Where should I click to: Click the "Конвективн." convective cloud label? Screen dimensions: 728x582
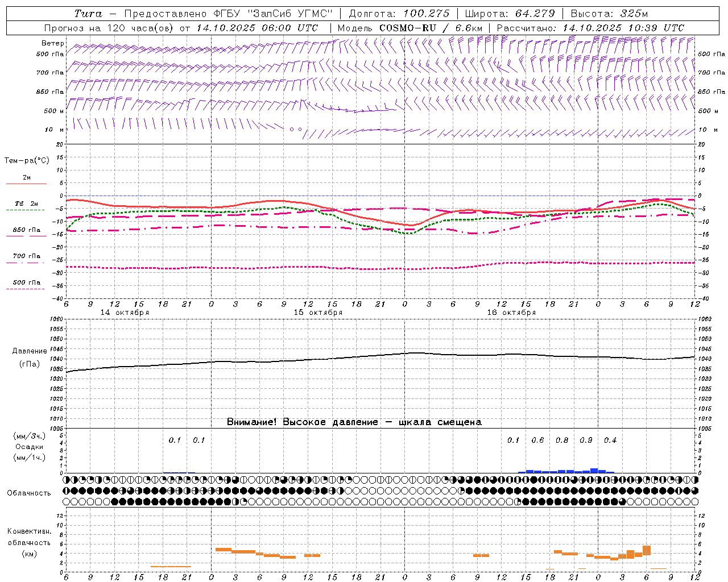[x=29, y=531]
